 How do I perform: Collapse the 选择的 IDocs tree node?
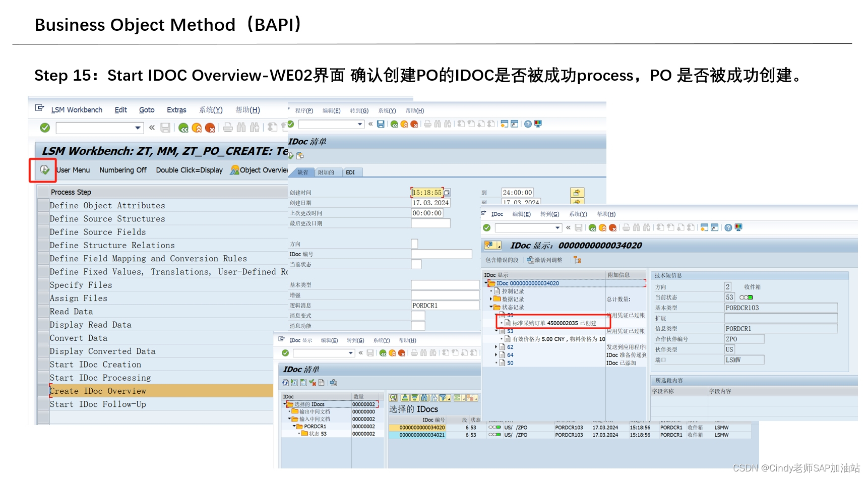(x=284, y=403)
